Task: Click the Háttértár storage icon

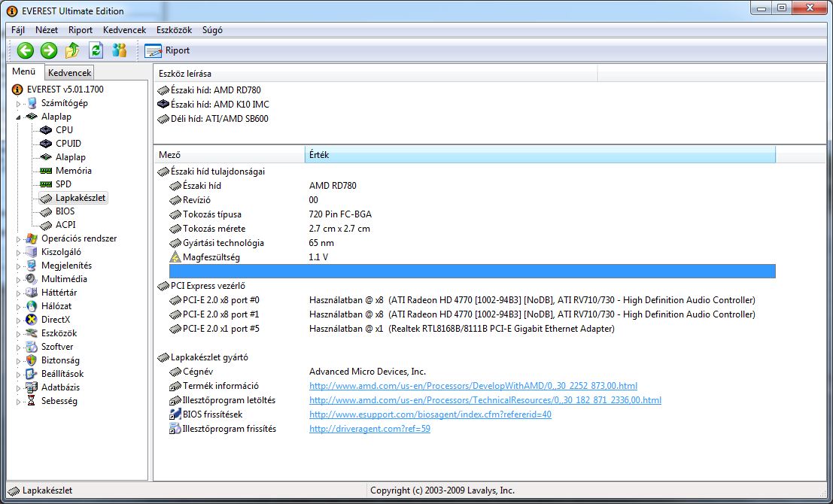Action: 32,293
